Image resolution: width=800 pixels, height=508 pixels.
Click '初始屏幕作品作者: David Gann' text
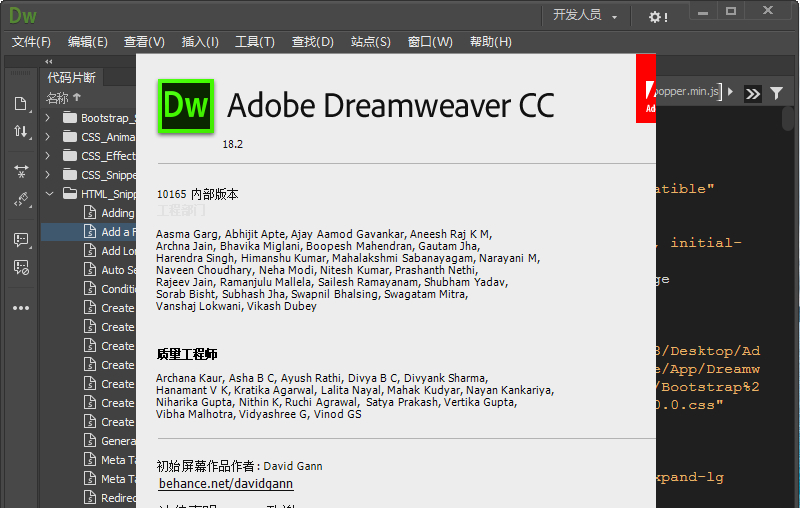[239, 466]
